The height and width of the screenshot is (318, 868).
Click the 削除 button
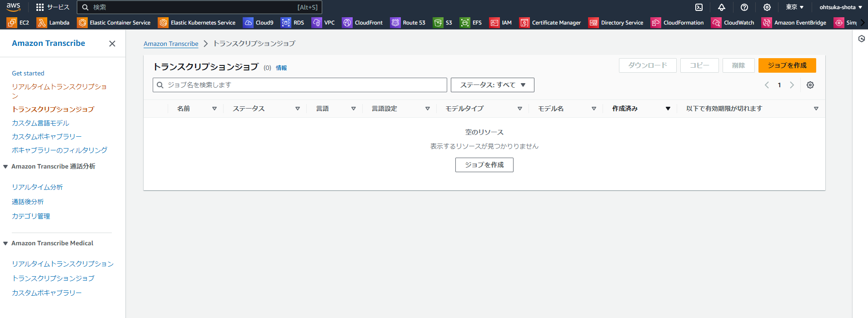(738, 65)
